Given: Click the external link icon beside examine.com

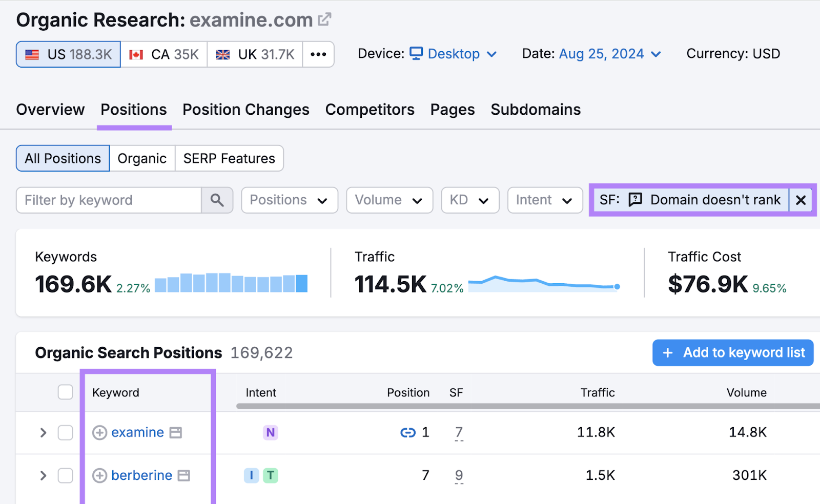Looking at the screenshot, I should 324,19.
